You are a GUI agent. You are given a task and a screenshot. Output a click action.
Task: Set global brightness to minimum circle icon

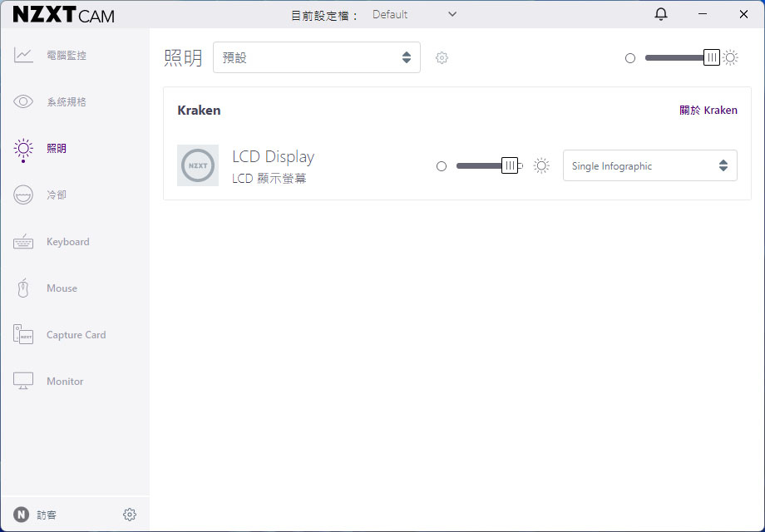(x=630, y=58)
